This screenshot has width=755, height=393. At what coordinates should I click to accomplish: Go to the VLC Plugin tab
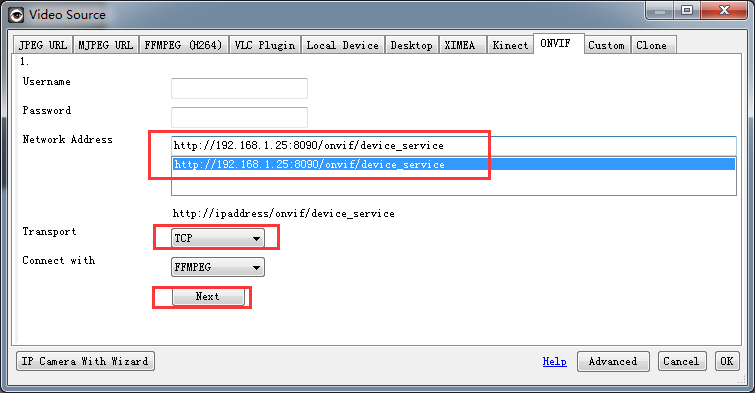(265, 45)
